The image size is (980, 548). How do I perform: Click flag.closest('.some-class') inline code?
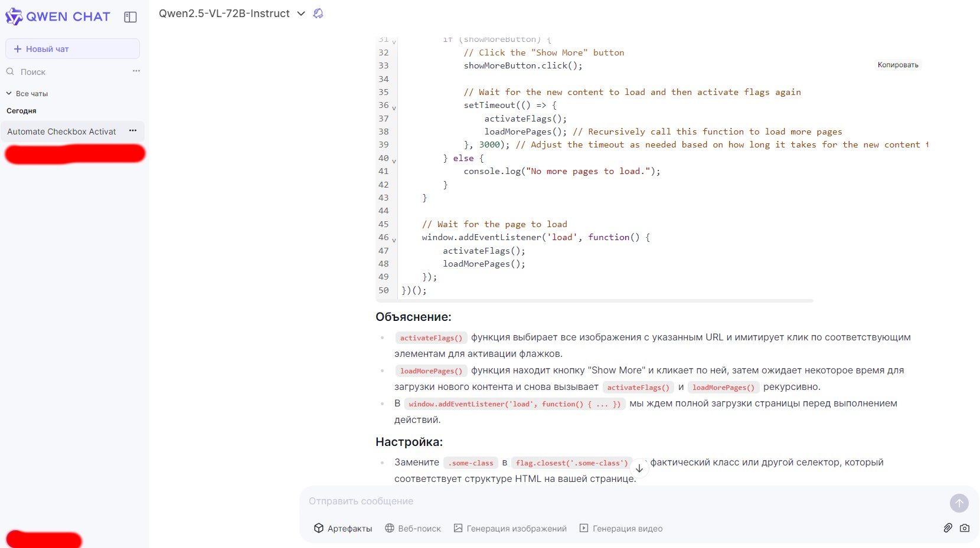tap(572, 463)
